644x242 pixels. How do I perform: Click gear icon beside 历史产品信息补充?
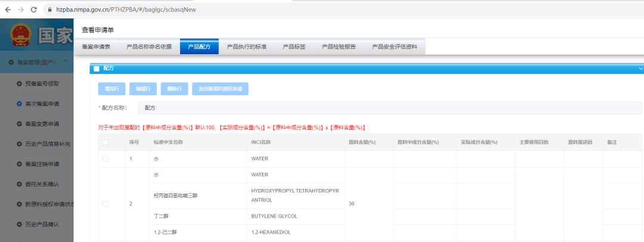(x=19, y=144)
